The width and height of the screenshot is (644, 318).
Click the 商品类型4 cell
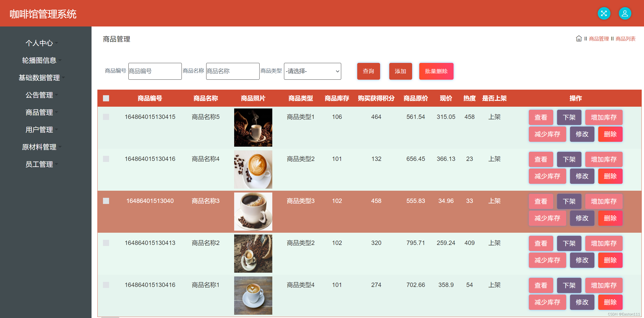pyautogui.click(x=301, y=285)
